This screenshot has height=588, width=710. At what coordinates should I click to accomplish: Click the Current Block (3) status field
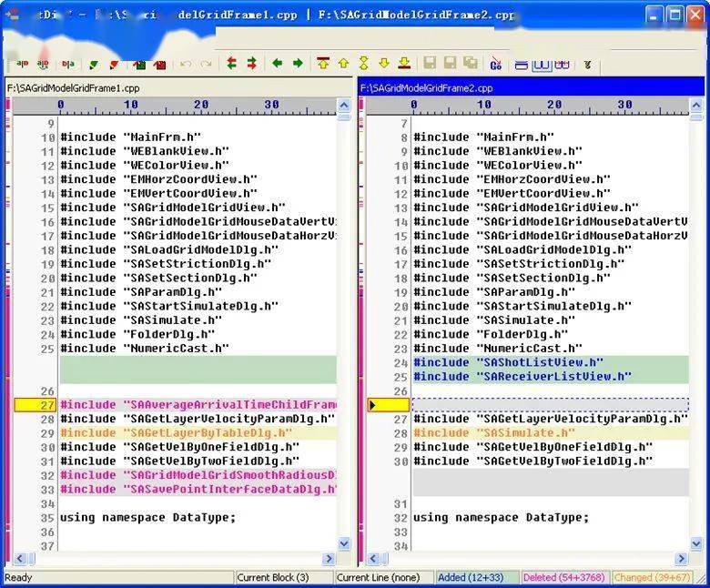click(x=283, y=578)
